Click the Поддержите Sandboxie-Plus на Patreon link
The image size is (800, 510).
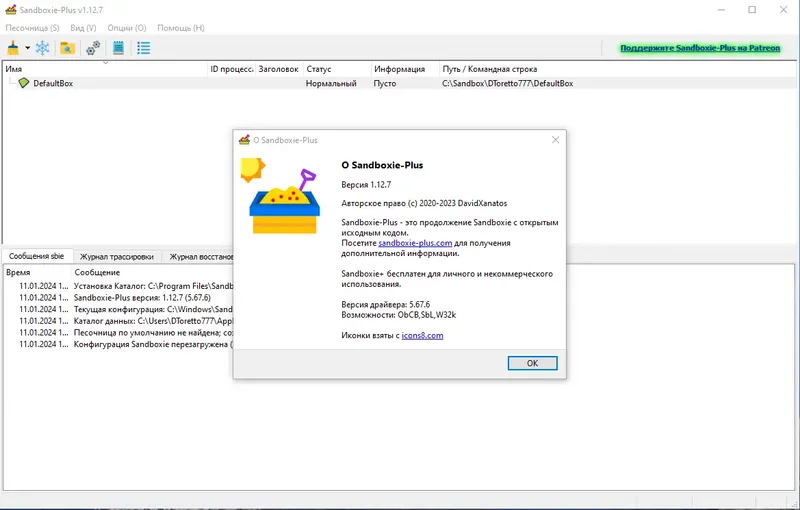(700, 48)
